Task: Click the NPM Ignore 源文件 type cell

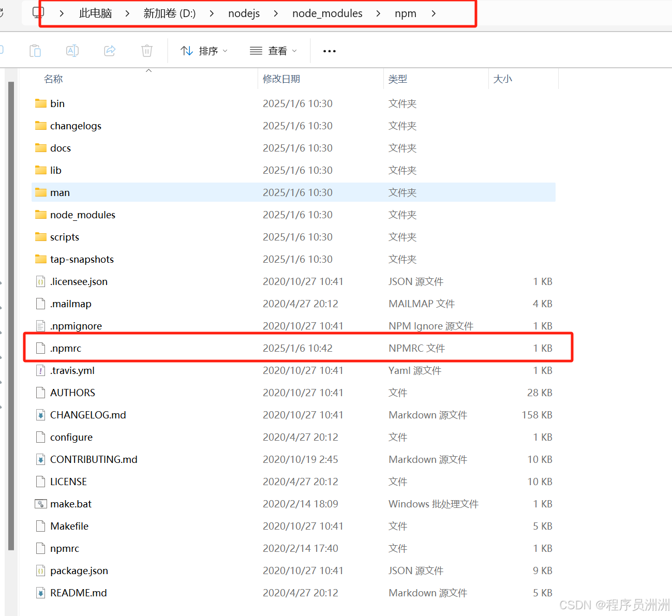Action: point(431,326)
